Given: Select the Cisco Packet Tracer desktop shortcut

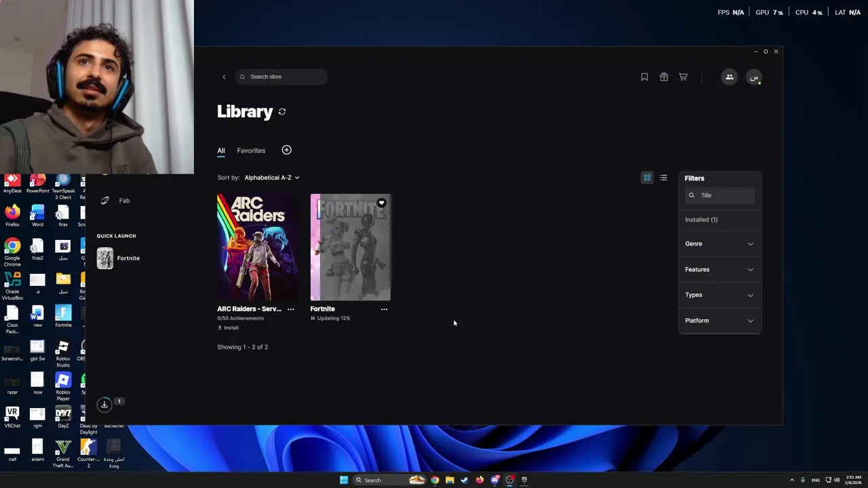Looking at the screenshot, I should coord(12,319).
